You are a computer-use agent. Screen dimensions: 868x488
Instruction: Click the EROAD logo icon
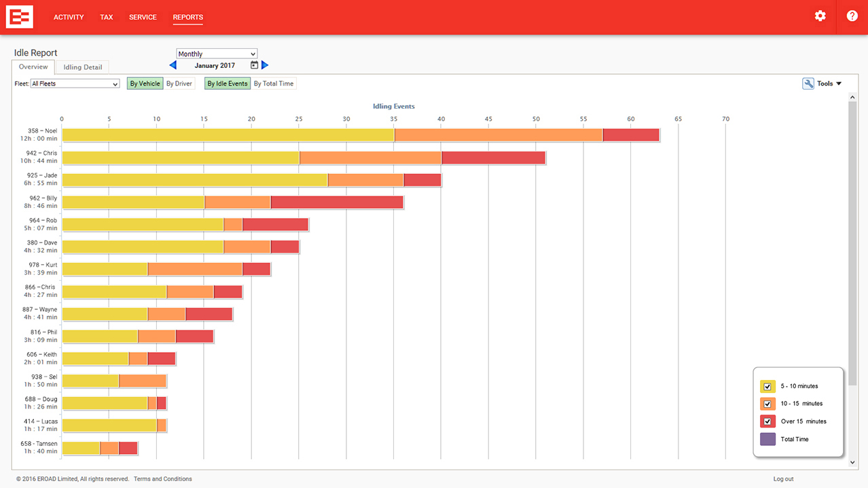[x=20, y=17]
